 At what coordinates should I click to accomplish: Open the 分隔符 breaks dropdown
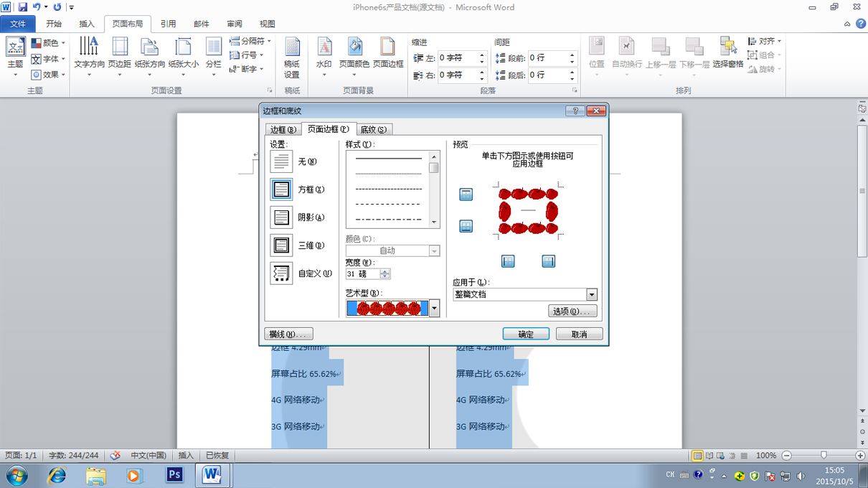pos(250,42)
